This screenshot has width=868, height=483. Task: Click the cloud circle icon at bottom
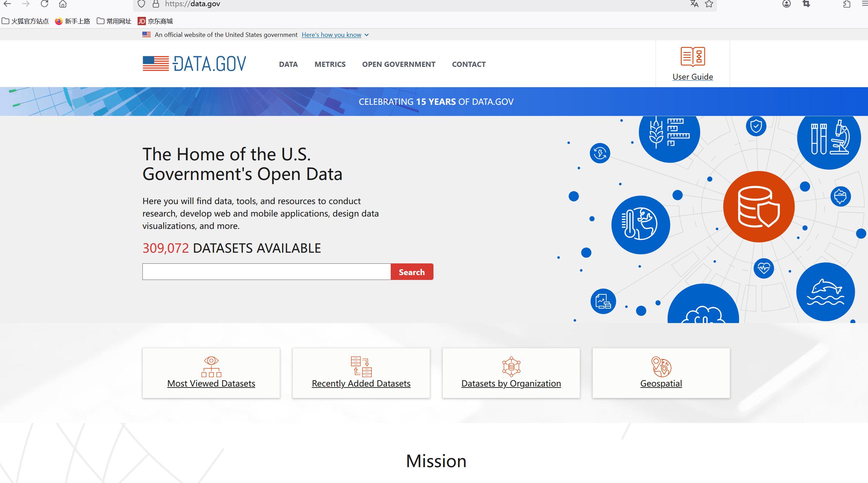coord(703,304)
